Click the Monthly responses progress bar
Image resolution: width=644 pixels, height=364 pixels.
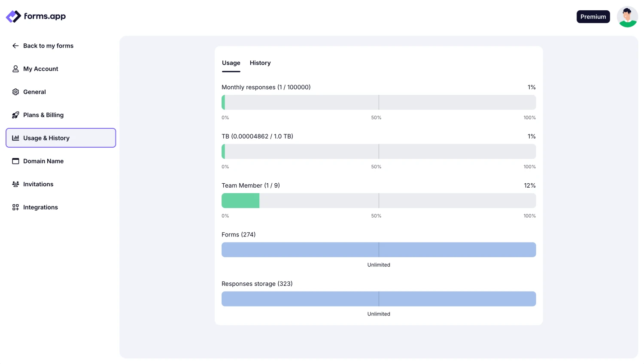[x=379, y=102]
